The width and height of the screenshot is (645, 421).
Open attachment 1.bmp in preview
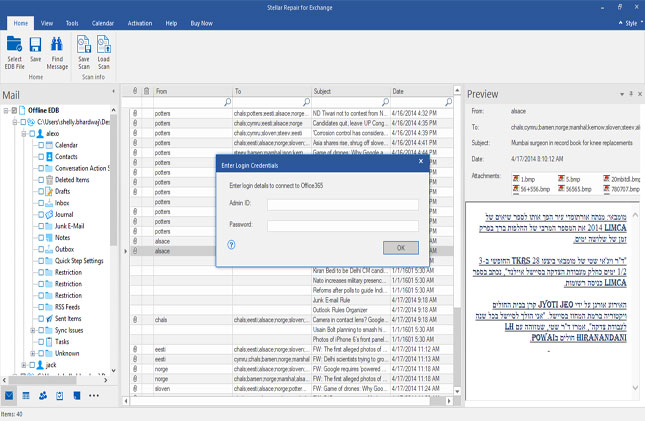(x=524, y=179)
